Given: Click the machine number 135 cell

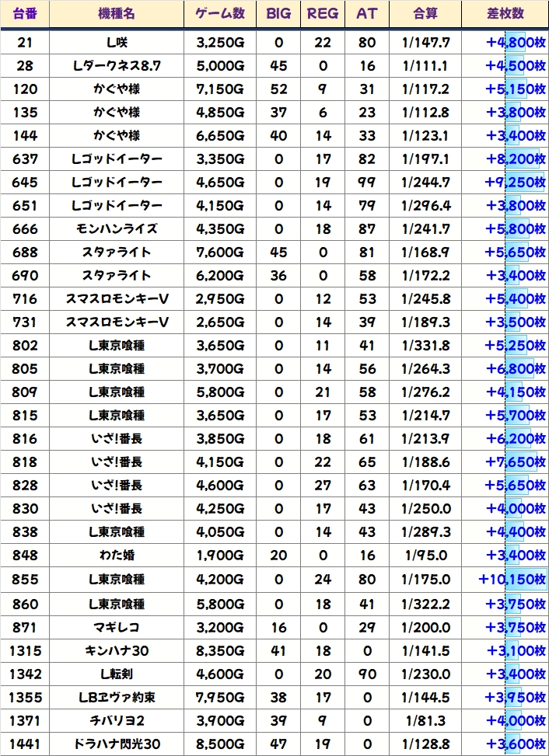Looking at the screenshot, I should tap(25, 113).
